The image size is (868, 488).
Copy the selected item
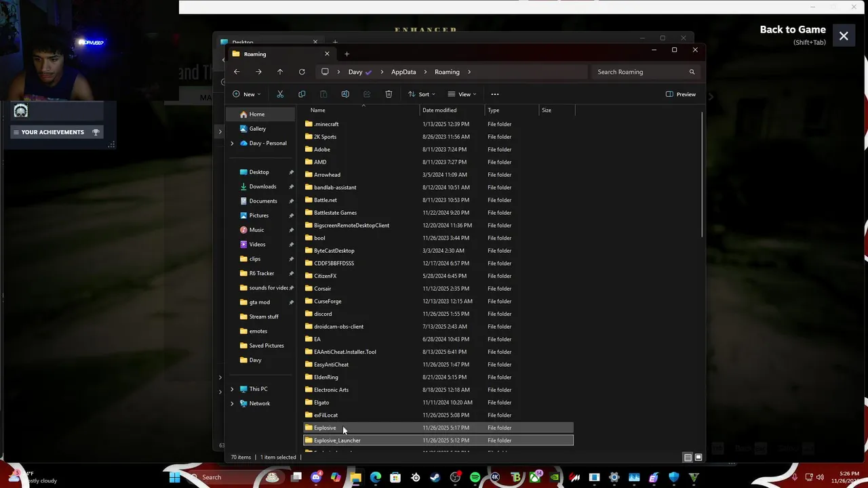[x=302, y=94]
